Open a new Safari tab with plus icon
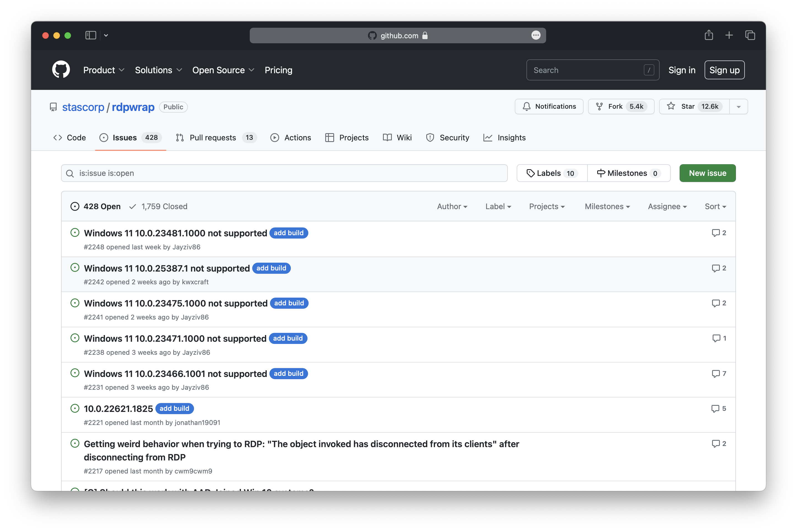Image resolution: width=797 pixels, height=532 pixels. click(729, 35)
